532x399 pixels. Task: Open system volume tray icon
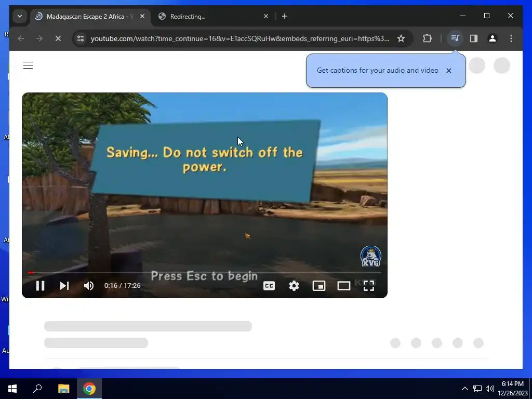[x=489, y=389]
